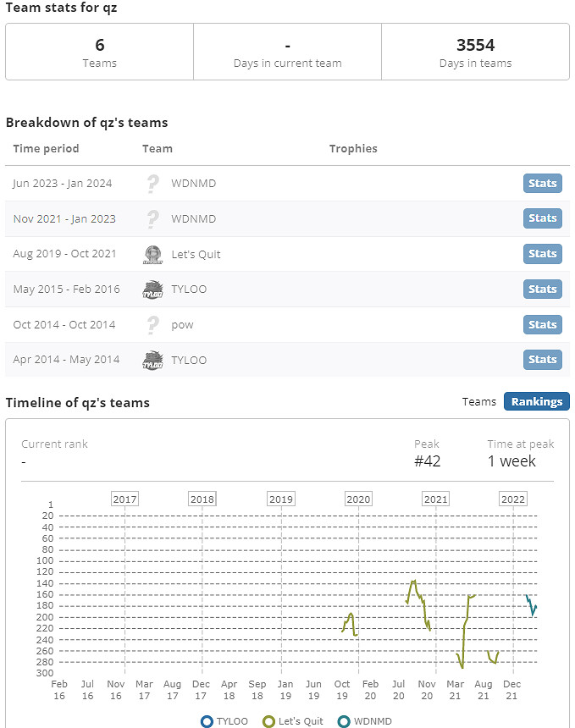Open Stats for Jun 2023 WDNMD stint

[x=542, y=183]
